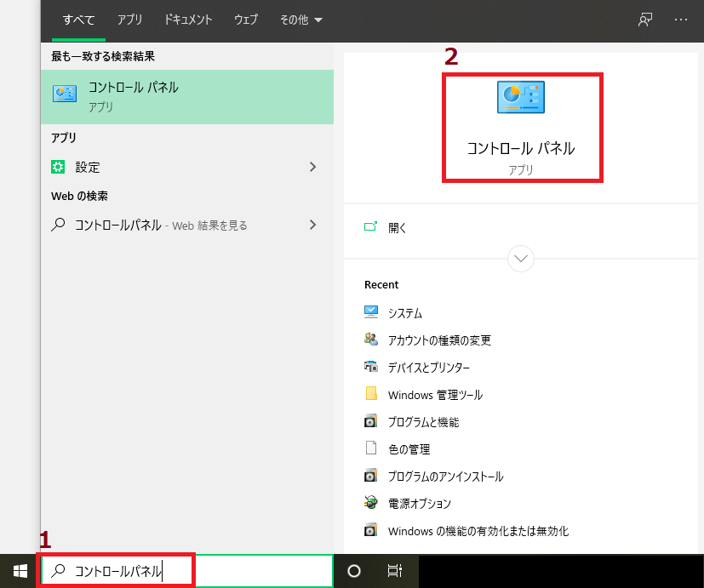Open 電源オプション recent entry
704x588 pixels.
(x=420, y=504)
